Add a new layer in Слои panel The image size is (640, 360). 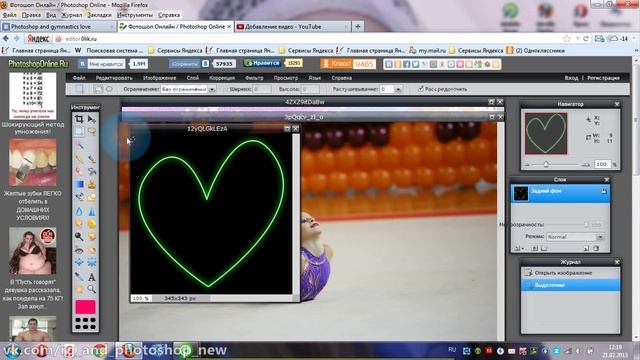point(586,248)
